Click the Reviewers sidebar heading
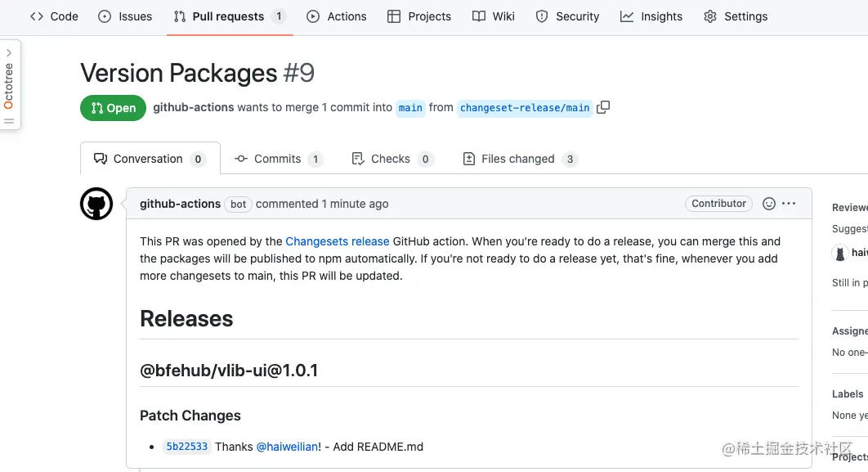Viewport: 868px width, 472px height. tap(850, 207)
